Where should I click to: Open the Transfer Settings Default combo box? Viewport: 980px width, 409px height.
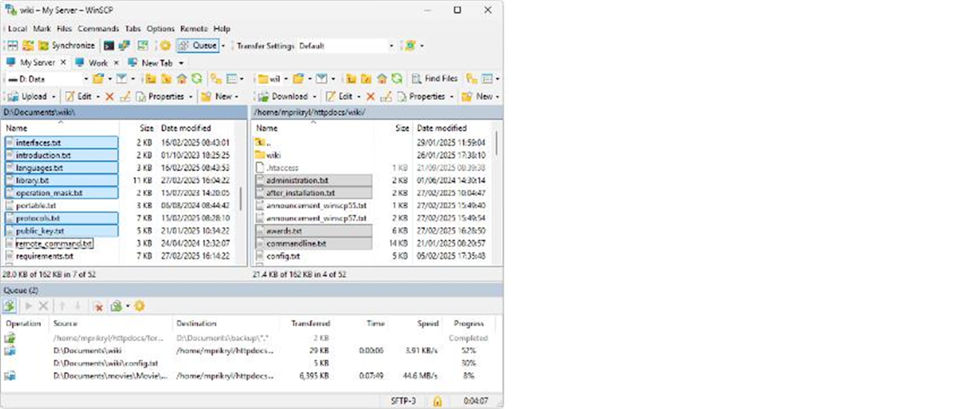click(x=346, y=46)
